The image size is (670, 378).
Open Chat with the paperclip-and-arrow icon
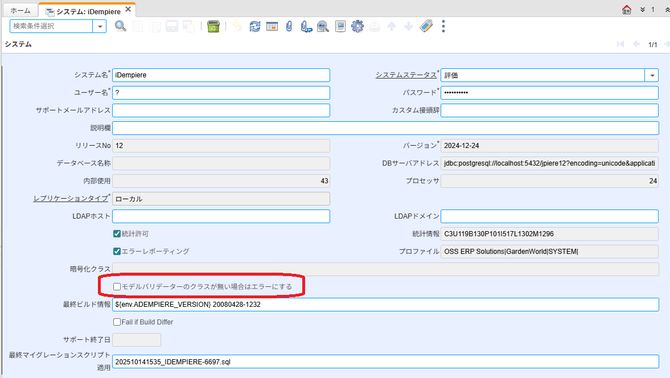tap(306, 26)
